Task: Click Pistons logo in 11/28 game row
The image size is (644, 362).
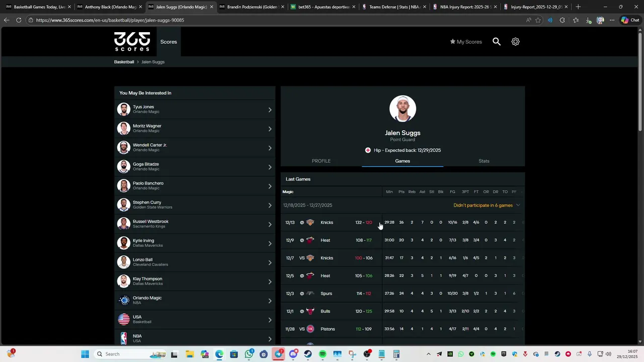Action: coord(310,329)
